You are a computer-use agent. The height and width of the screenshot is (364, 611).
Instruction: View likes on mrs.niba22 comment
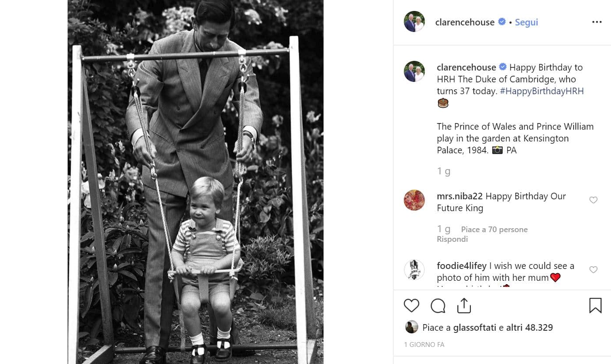coord(494,230)
